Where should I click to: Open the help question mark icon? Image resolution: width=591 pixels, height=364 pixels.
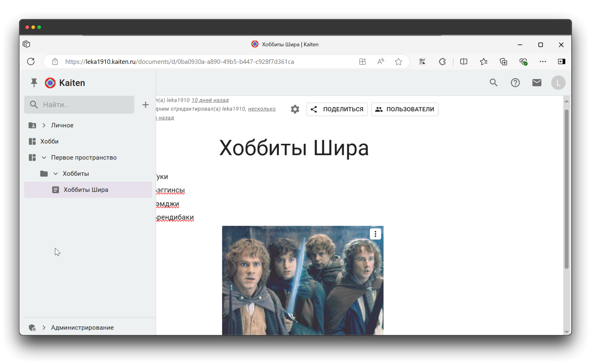click(515, 83)
